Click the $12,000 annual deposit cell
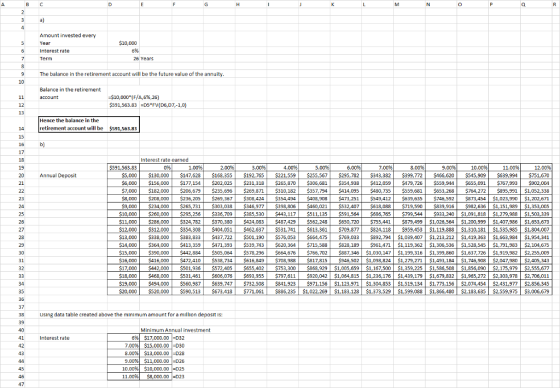This screenshot has width=560, height=388. pos(124,229)
